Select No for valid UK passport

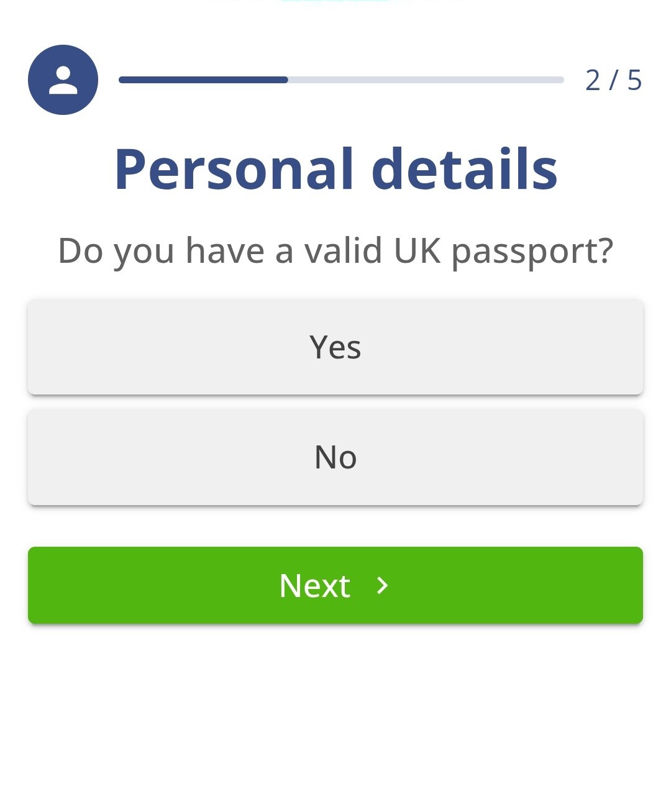click(335, 457)
